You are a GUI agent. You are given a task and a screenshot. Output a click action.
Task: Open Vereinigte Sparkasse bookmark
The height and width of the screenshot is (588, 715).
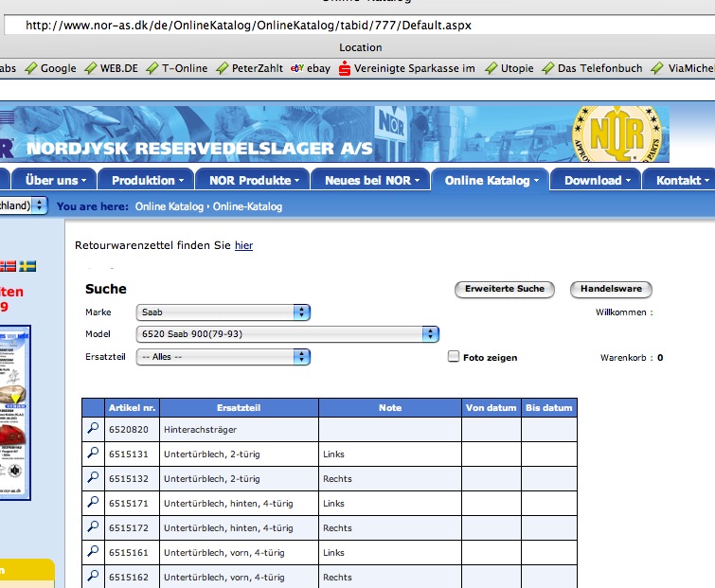point(407,68)
